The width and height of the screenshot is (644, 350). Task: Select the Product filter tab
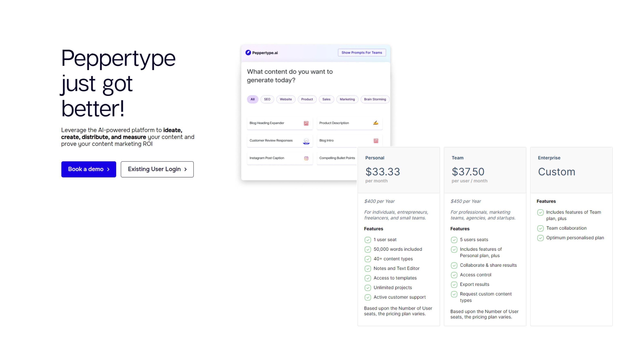coord(307,99)
